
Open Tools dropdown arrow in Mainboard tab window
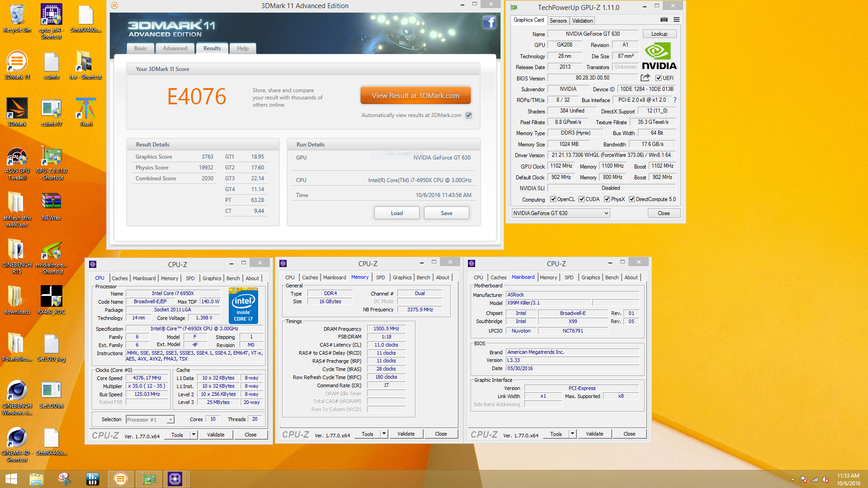point(572,434)
